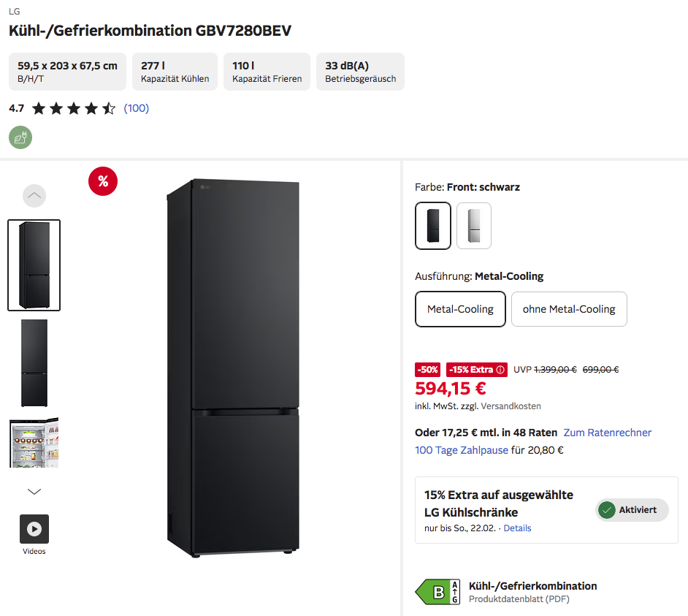
Task: Click the star rating icons
Action: [x=73, y=109]
